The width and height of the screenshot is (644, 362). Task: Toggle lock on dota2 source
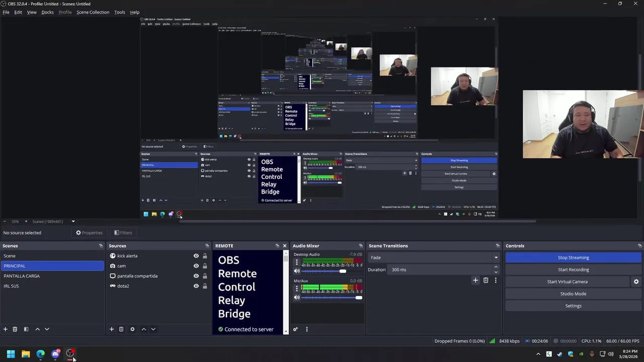(205, 286)
